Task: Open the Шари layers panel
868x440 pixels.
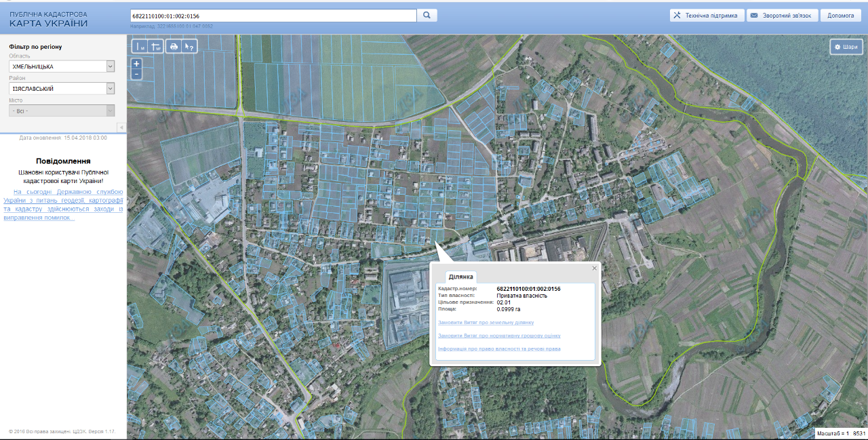Action: [x=846, y=47]
